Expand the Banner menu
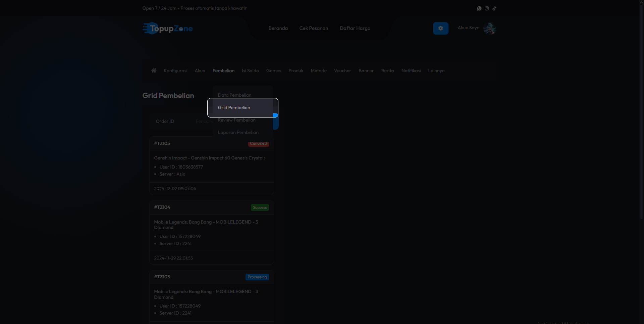The height and width of the screenshot is (324, 644). pos(366,71)
